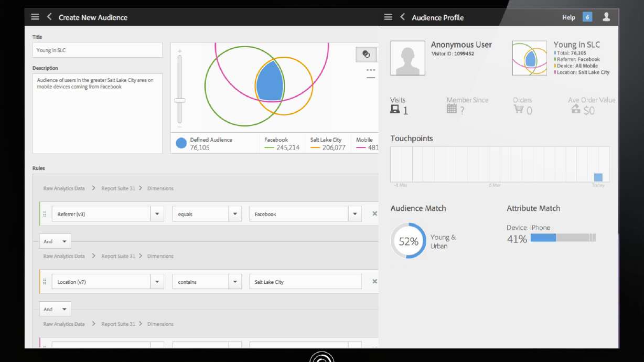Open the contains operator dropdown
Viewport: 644px width, 362px height.
pyautogui.click(x=235, y=281)
